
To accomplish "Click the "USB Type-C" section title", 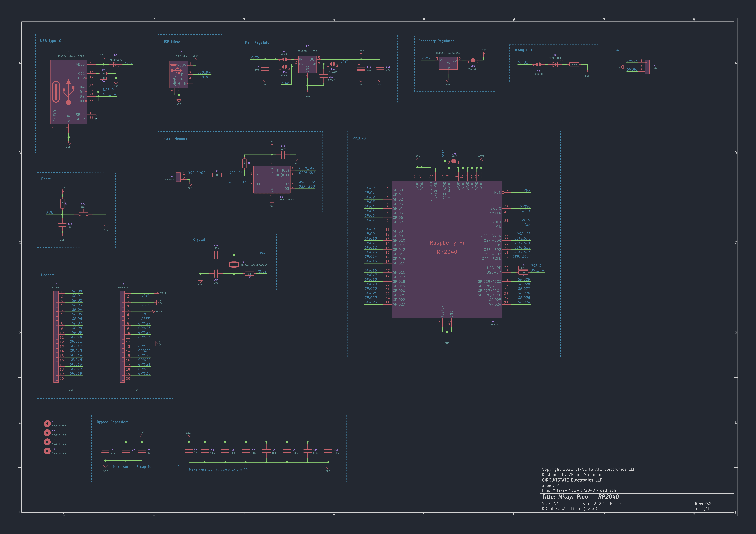I will coord(51,41).
